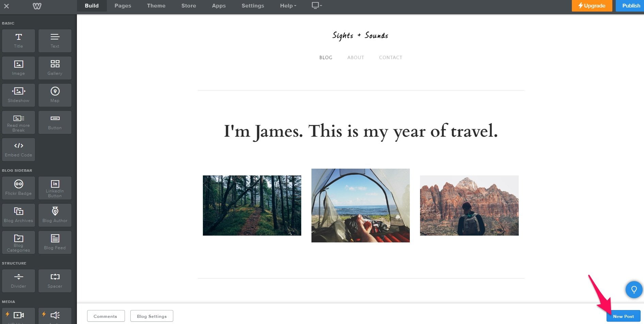Select the LinkedIn Button element
The height and width of the screenshot is (324, 644).
click(x=55, y=188)
